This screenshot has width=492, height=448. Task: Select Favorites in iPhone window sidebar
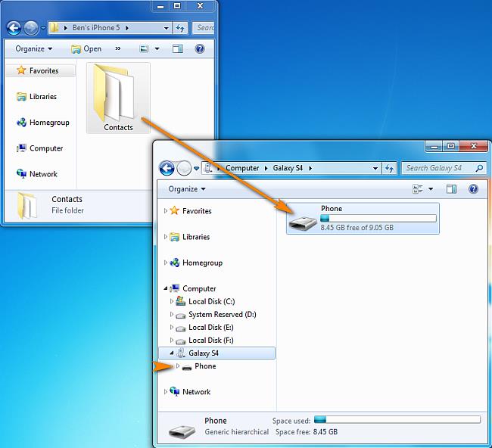coord(40,70)
